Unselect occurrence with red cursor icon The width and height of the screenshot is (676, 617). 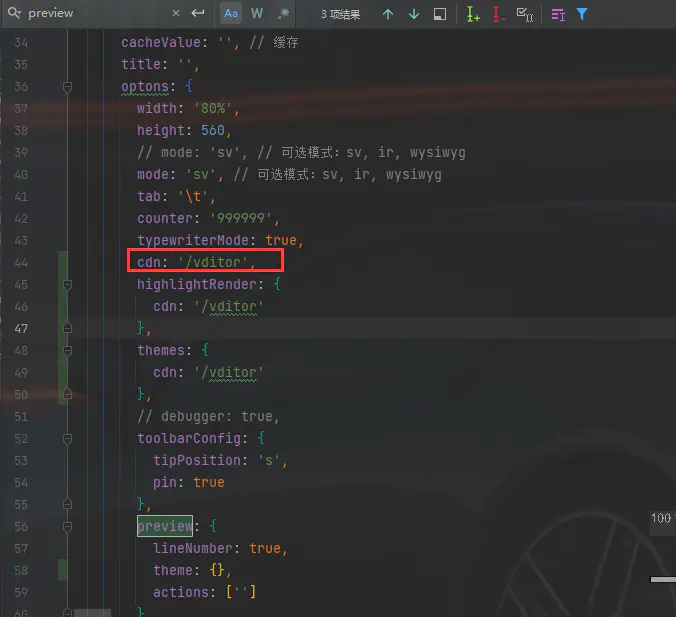coord(499,14)
